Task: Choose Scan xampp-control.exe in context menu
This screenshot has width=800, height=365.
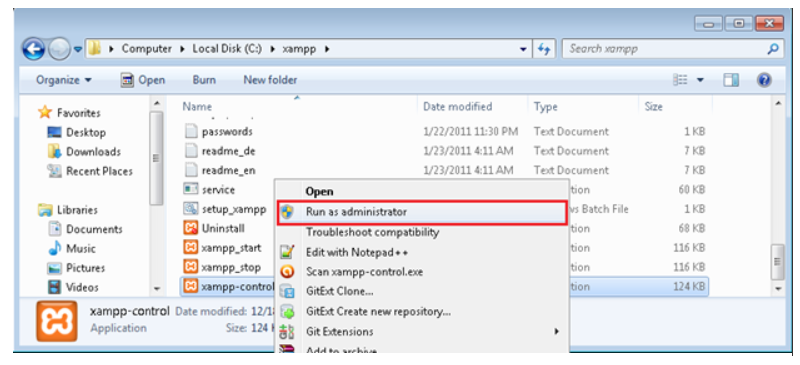Action: pyautogui.click(x=422, y=272)
